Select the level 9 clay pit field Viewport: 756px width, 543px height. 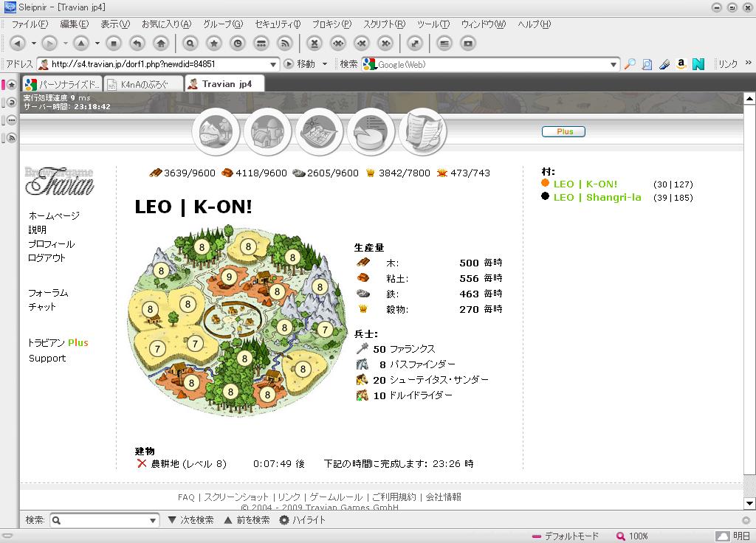(229, 277)
